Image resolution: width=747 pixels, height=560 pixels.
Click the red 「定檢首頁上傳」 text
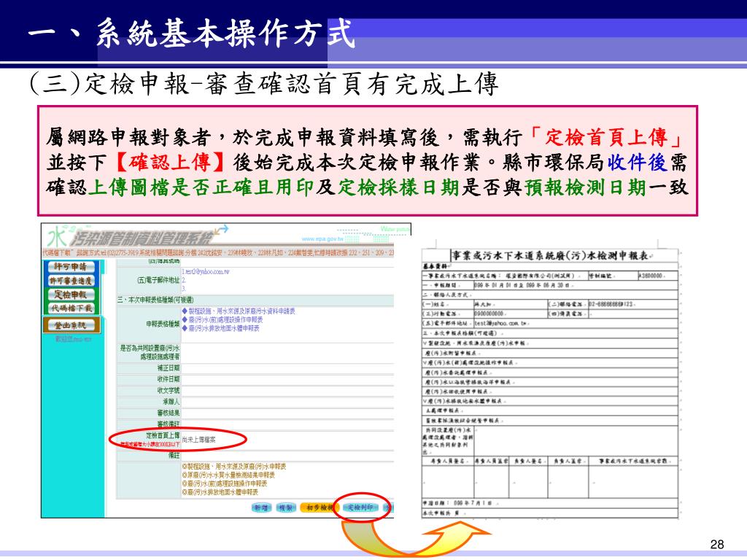605,138
